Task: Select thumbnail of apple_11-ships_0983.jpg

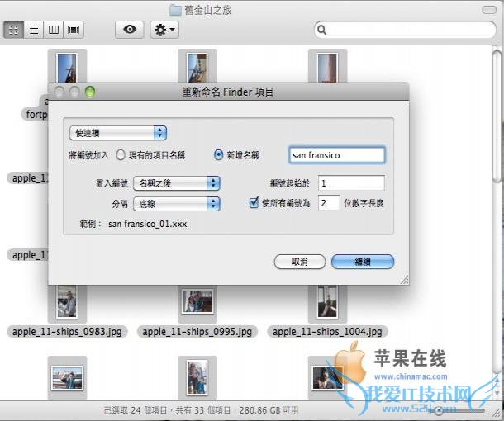Action: click(x=67, y=304)
